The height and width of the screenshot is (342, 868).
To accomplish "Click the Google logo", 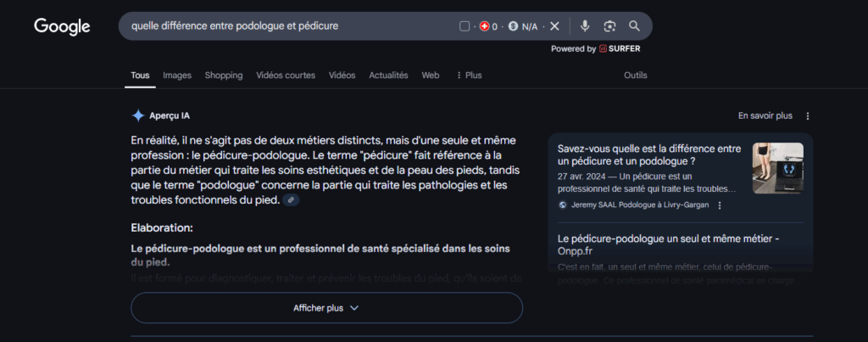I will [62, 26].
